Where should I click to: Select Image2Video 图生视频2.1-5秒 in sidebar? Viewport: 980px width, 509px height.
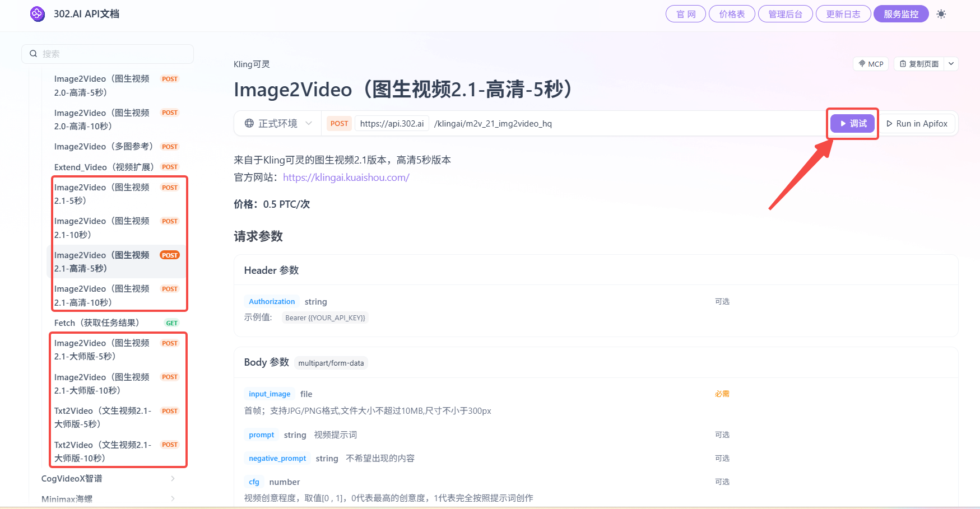click(x=117, y=194)
